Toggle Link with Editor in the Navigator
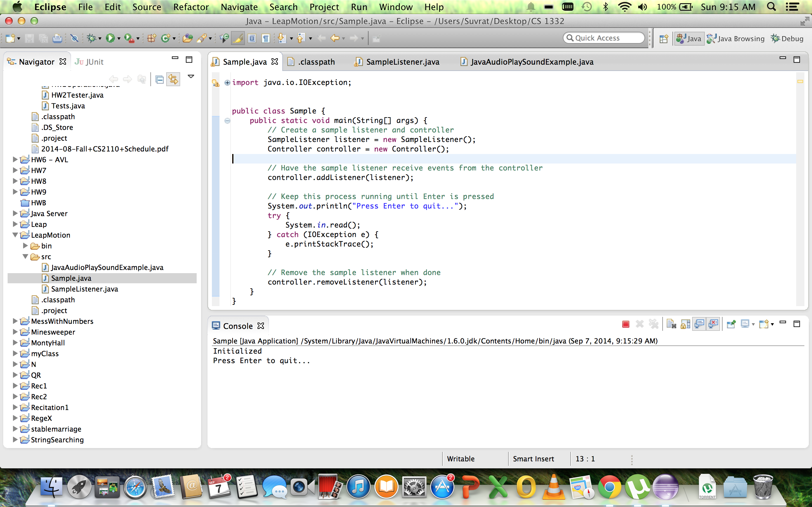 click(173, 79)
